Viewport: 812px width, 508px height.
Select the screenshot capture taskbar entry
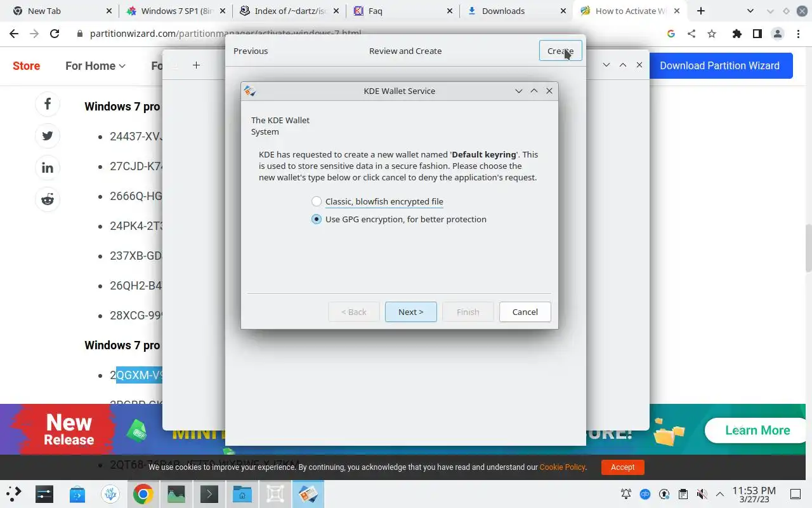[x=275, y=493]
